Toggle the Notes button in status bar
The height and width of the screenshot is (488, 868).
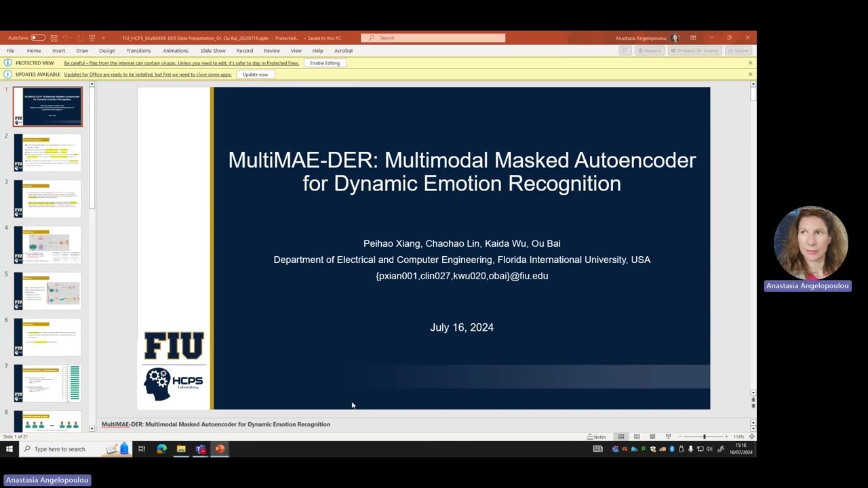coord(597,436)
